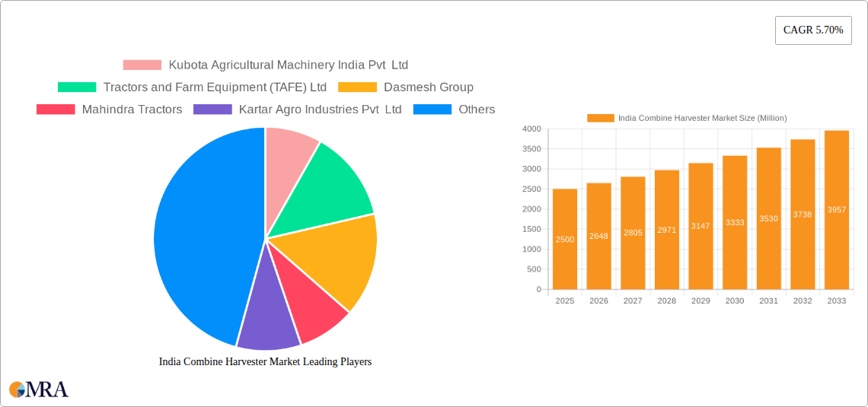
Task: Toggle Tractors and Farm Equipment (TAFE) label
Action: pyautogui.click(x=215, y=87)
